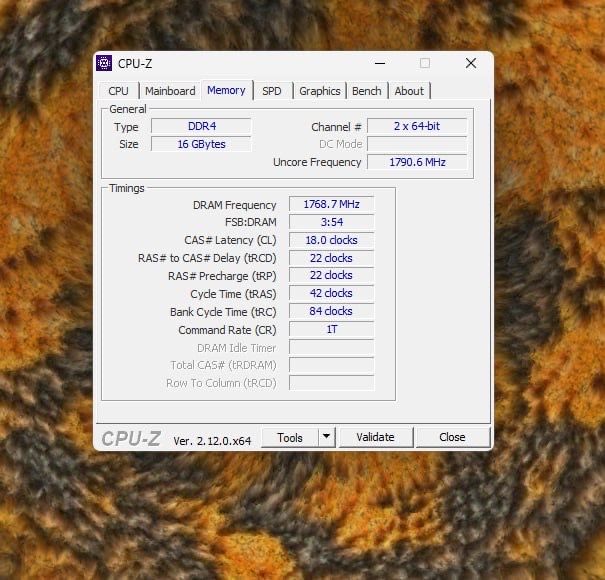Click the 'General' group heading
This screenshot has height=580, width=605.
tap(128, 109)
